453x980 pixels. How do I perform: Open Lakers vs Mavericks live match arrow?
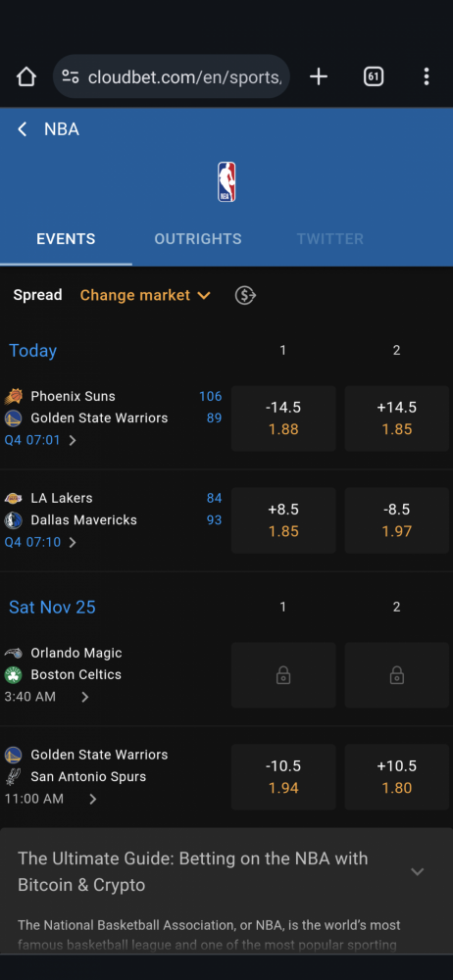73,542
